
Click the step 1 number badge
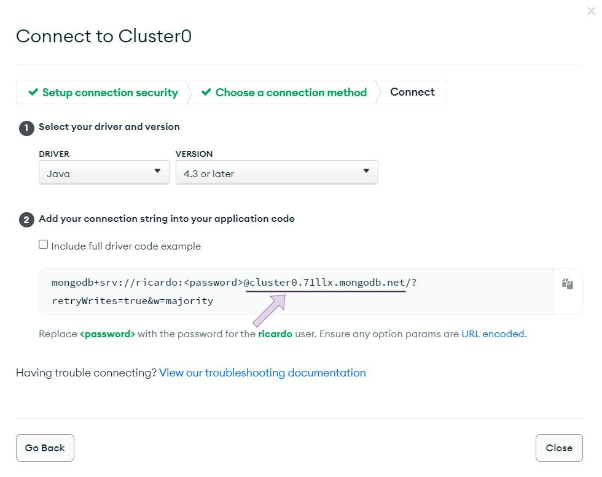coord(27,128)
